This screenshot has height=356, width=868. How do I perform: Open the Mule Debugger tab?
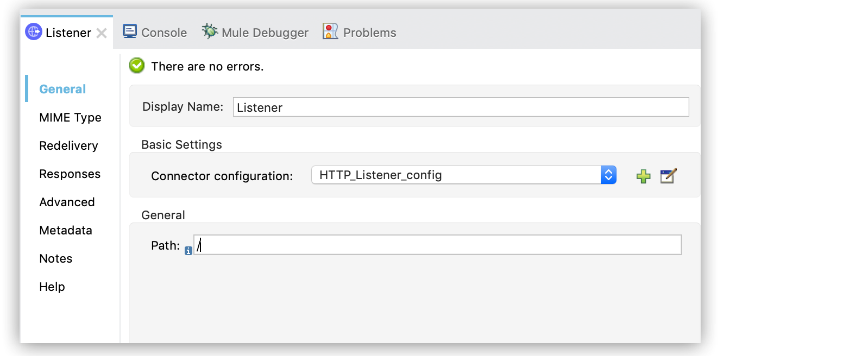click(x=265, y=33)
